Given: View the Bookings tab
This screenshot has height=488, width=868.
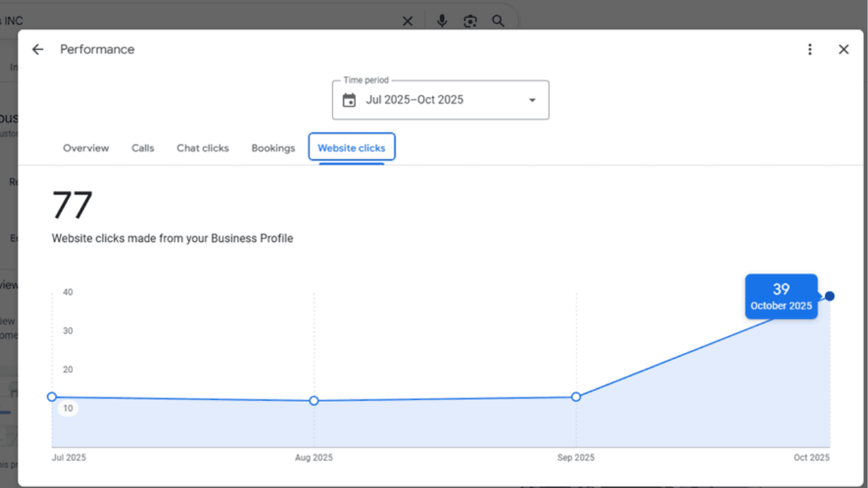Looking at the screenshot, I should point(273,148).
